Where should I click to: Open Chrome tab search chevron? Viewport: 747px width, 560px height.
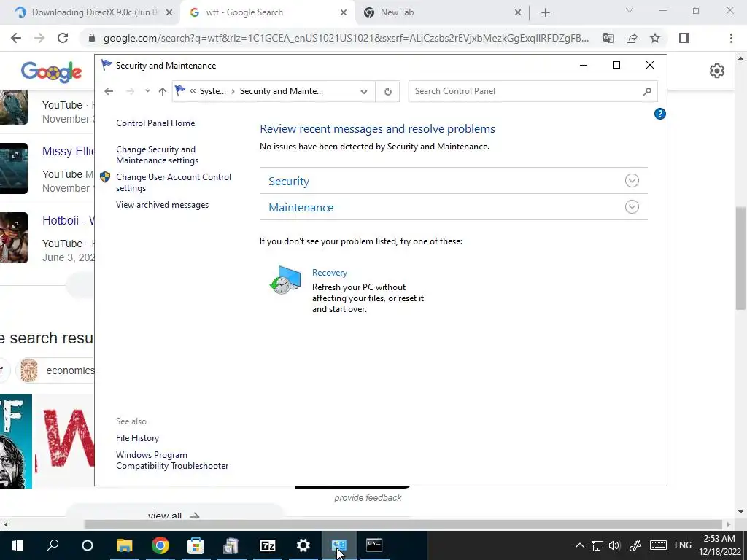click(629, 10)
